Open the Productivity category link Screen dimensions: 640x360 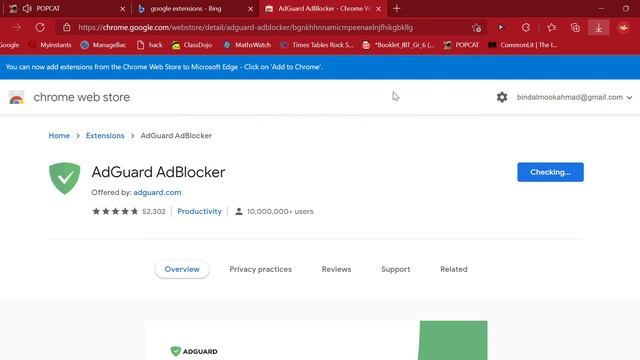click(199, 211)
